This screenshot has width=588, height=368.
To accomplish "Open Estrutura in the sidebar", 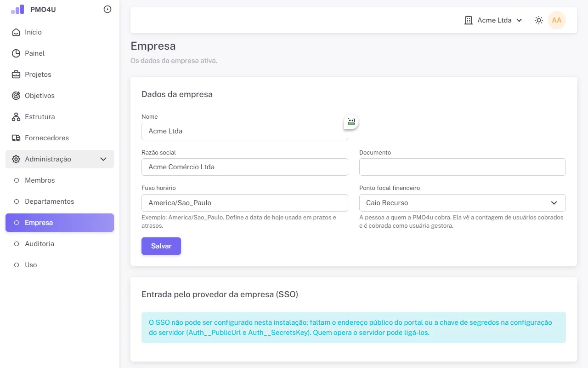I will (60, 117).
